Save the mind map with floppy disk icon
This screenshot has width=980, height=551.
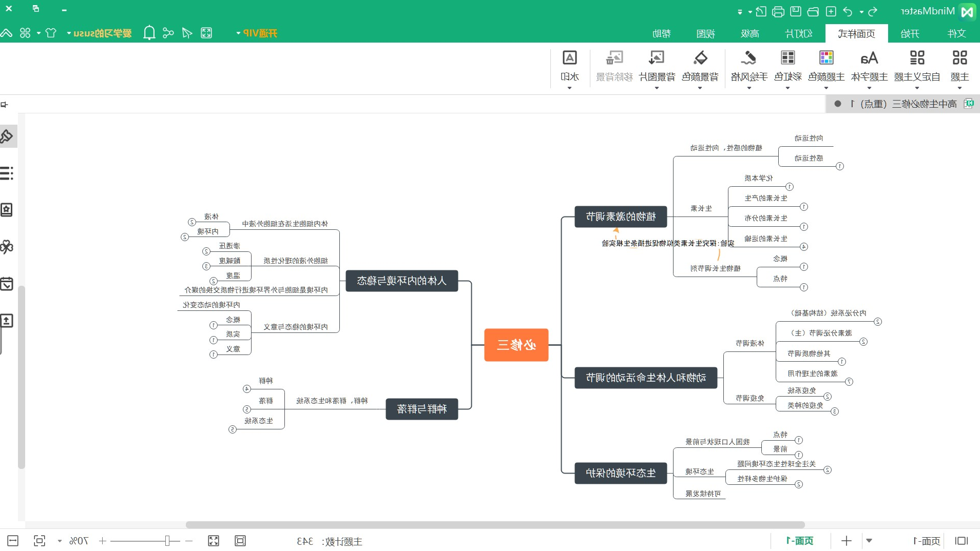[796, 11]
